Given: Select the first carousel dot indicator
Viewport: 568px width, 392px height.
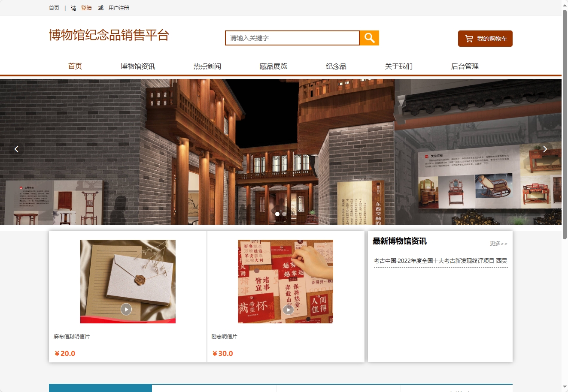Looking at the screenshot, I should point(278,214).
